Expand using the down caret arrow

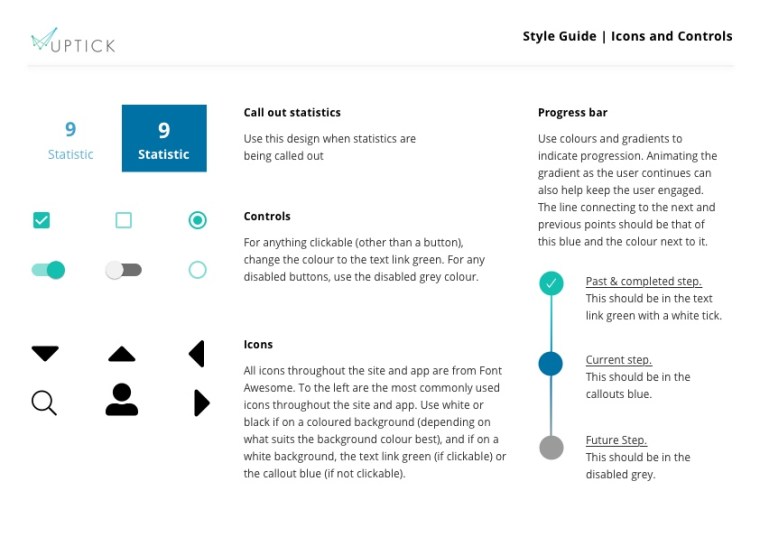[45, 353]
